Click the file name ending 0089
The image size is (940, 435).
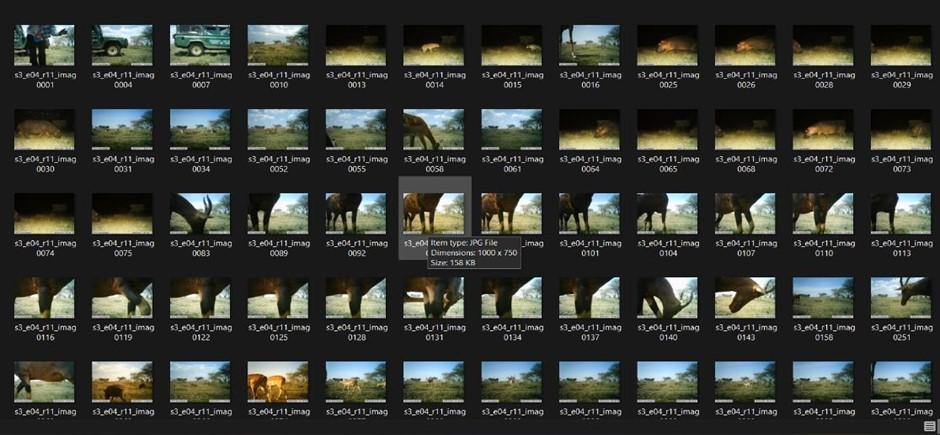(x=279, y=248)
